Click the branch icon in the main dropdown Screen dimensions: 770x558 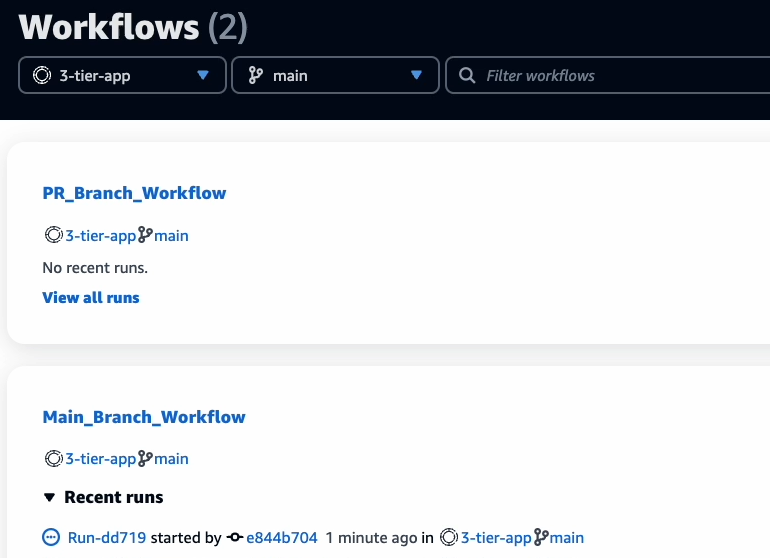[x=255, y=75]
